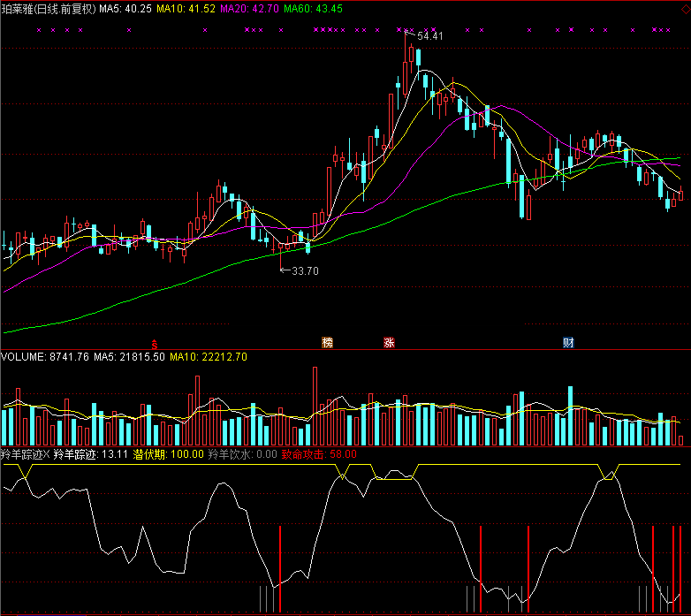The width and height of the screenshot is (691, 616).
Task: Click the volume MA10: 22212.70 label
Action: coord(209,357)
